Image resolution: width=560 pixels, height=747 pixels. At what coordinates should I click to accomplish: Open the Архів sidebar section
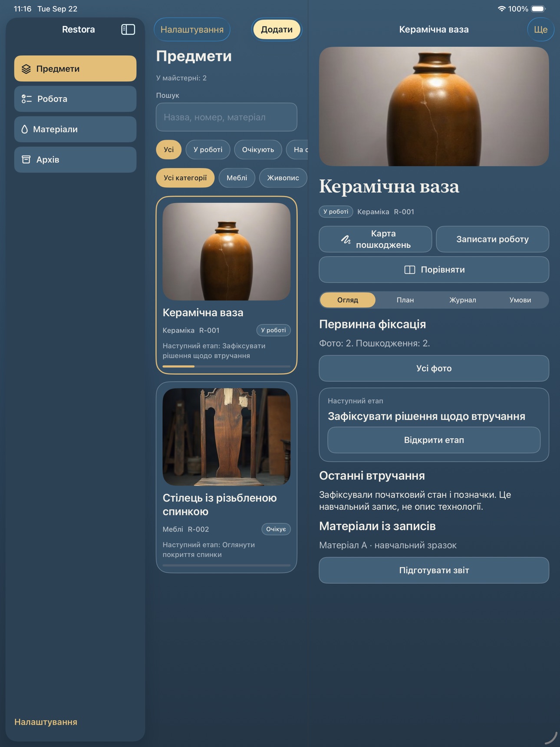75,159
